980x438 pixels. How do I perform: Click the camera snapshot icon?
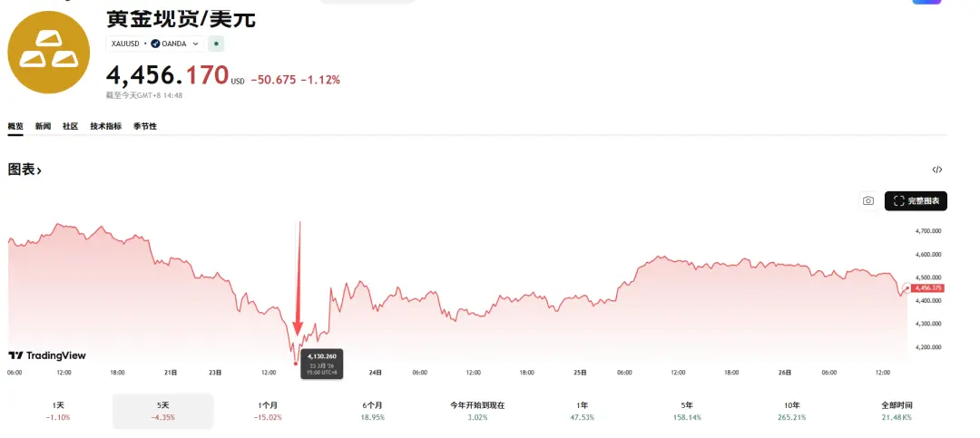click(x=868, y=200)
